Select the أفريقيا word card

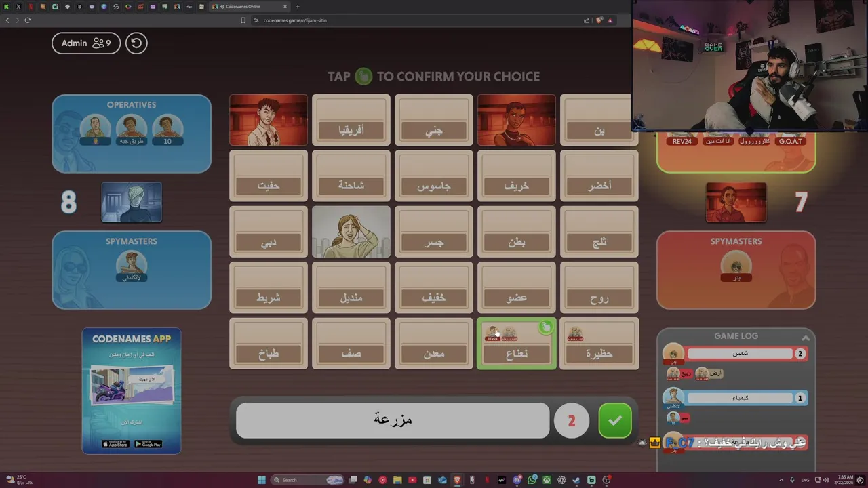(351, 121)
